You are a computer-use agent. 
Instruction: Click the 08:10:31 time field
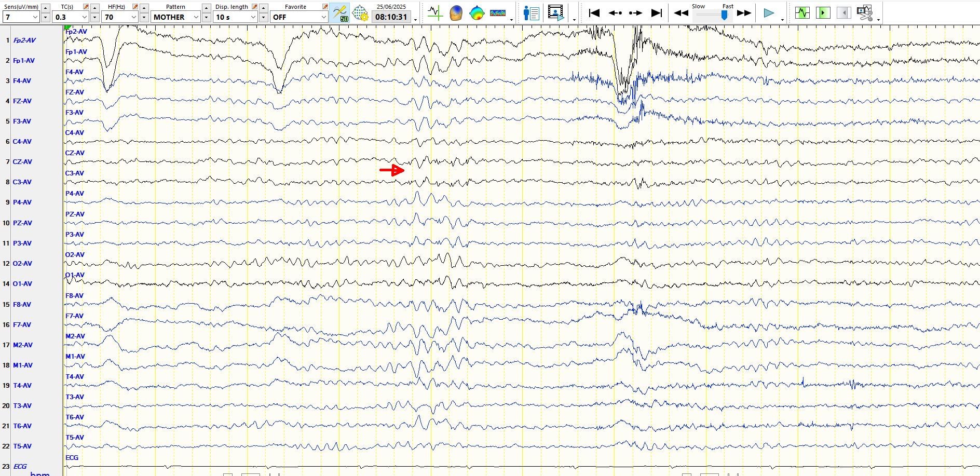coord(391,17)
